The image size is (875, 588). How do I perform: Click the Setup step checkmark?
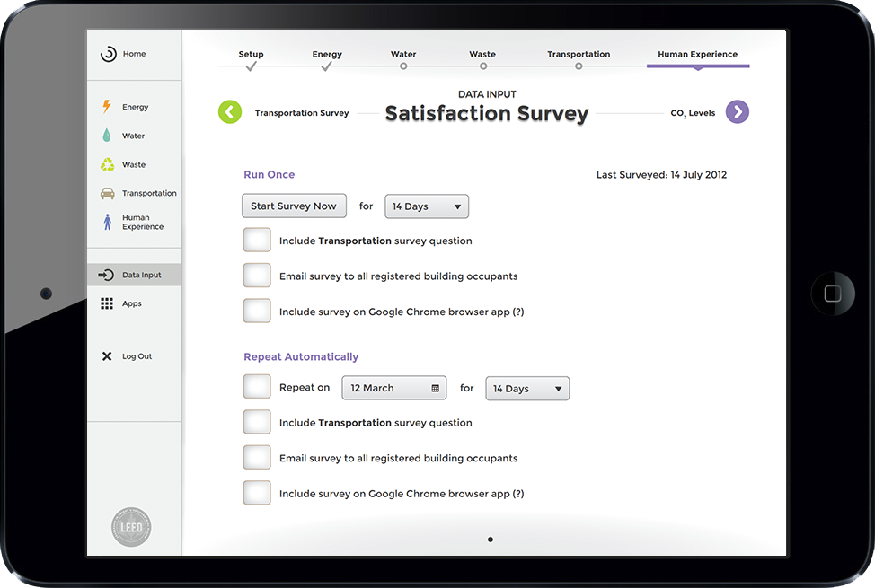coord(252,66)
